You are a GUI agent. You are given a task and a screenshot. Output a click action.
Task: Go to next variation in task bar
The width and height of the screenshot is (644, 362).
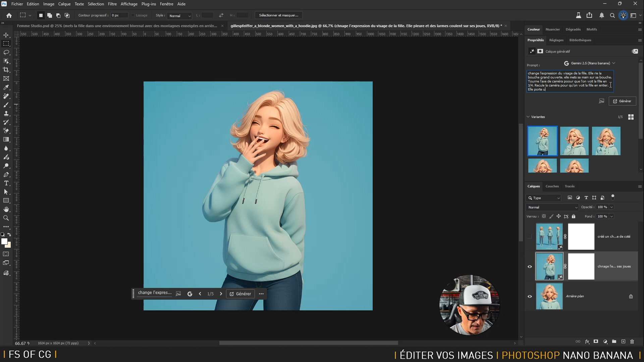click(221, 294)
